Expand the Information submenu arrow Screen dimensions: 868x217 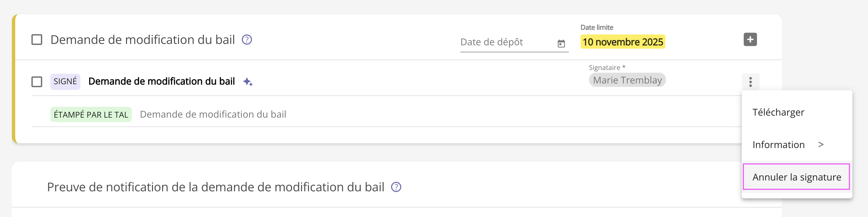[821, 145]
